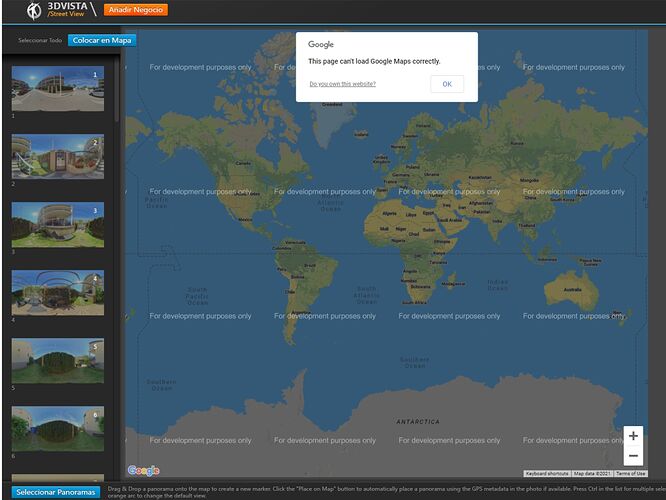666x500 pixels.
Task: Select panorama thumbnail 4
Action: tap(58, 292)
